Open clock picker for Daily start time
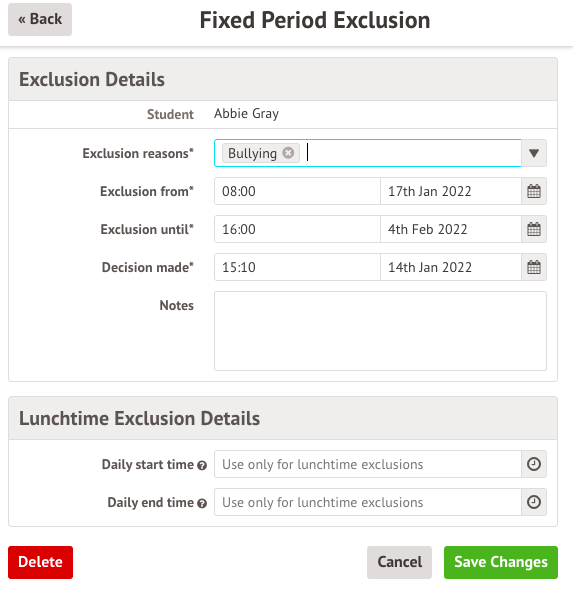 (534, 464)
